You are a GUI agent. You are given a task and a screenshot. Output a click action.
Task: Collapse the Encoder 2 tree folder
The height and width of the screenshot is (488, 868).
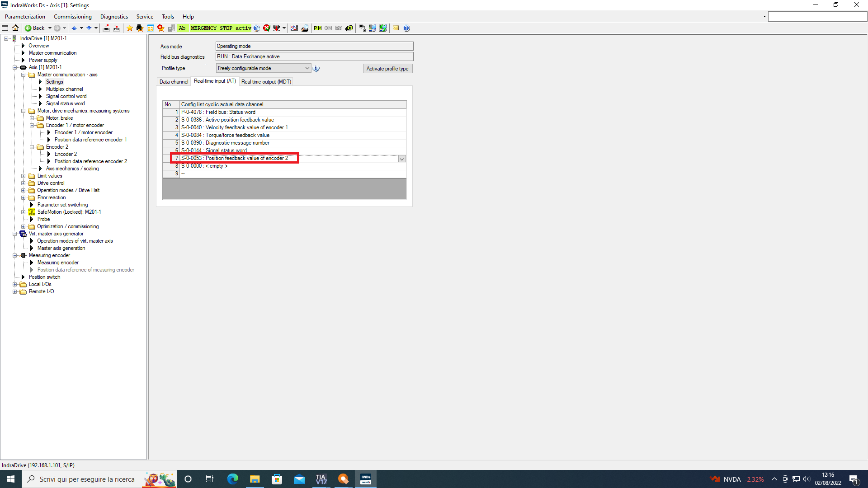point(32,147)
